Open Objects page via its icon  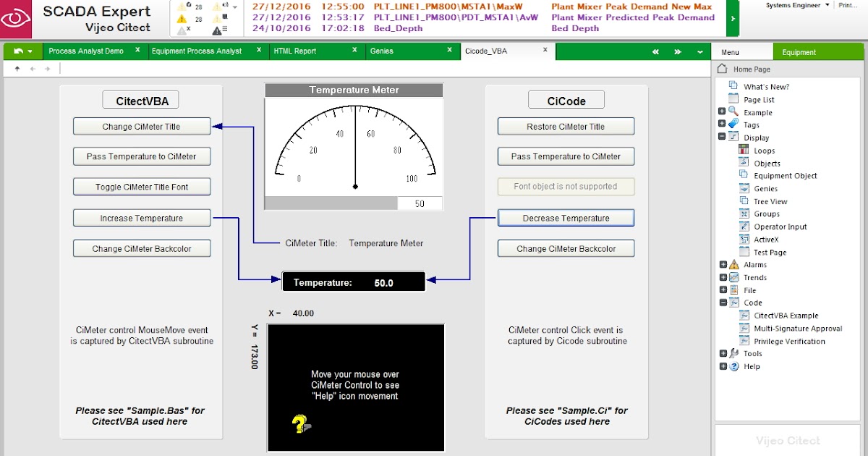point(742,163)
